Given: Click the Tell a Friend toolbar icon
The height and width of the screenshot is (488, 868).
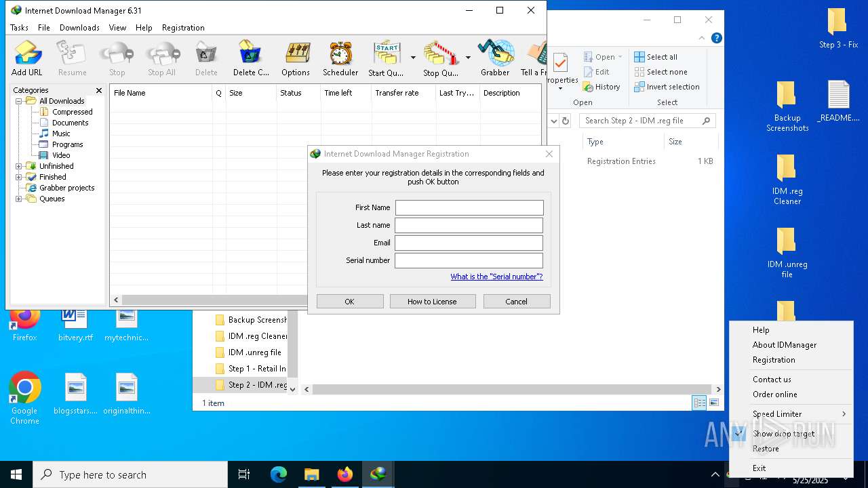Looking at the screenshot, I should [534, 58].
